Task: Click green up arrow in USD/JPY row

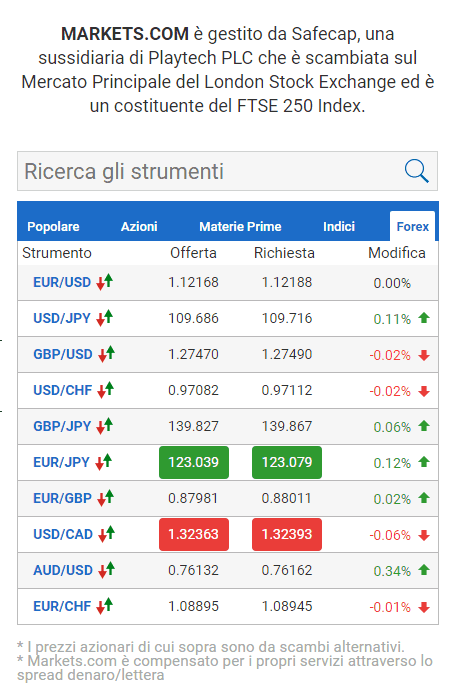Action: tap(424, 318)
